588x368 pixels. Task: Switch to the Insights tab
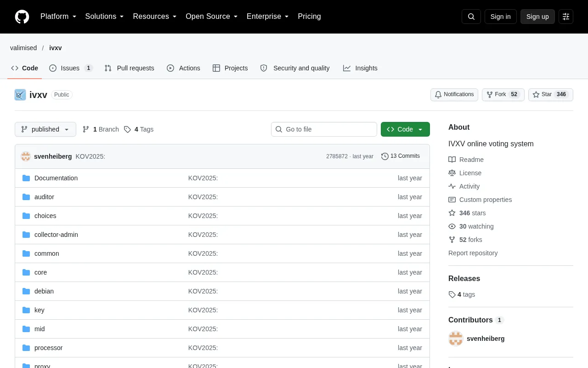[360, 68]
